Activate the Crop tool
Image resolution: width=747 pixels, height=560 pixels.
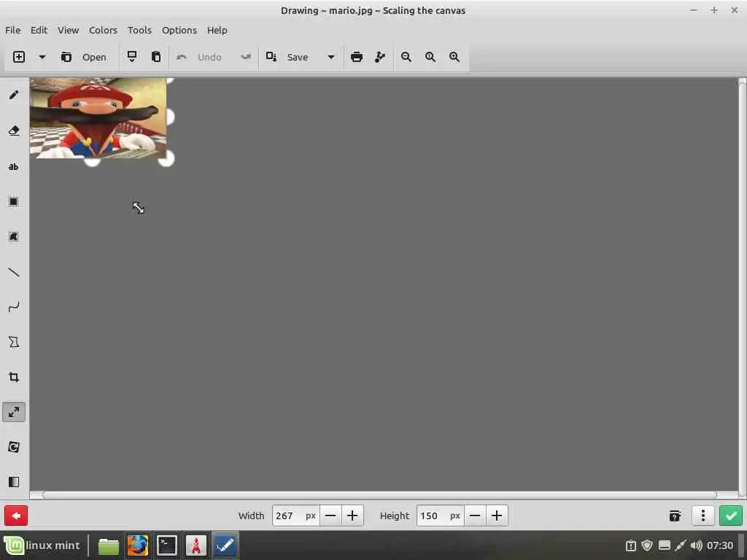point(14,377)
